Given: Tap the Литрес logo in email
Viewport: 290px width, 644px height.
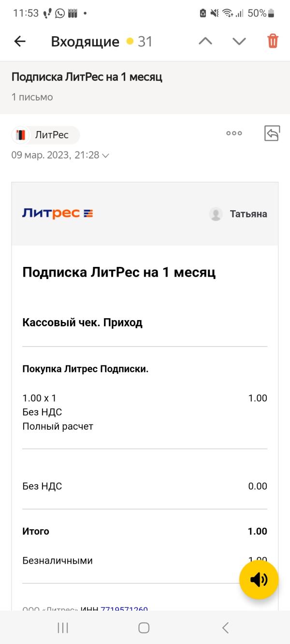Looking at the screenshot, I should (58, 213).
